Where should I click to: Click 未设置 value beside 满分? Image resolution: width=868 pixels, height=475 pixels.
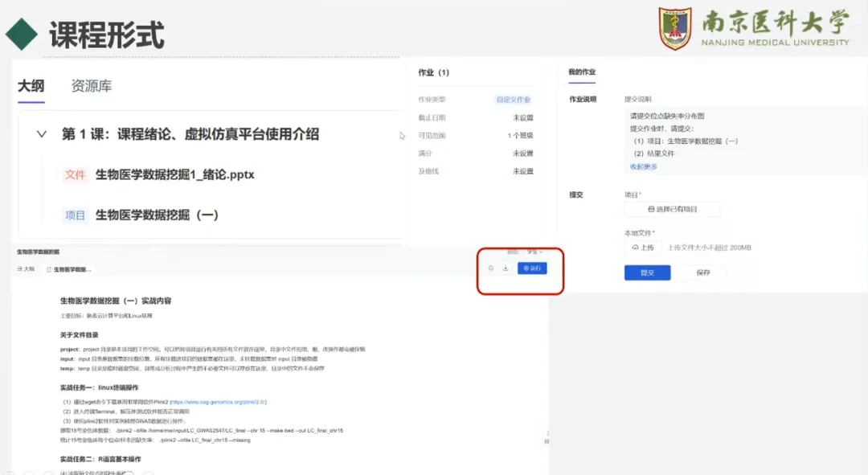523,154
